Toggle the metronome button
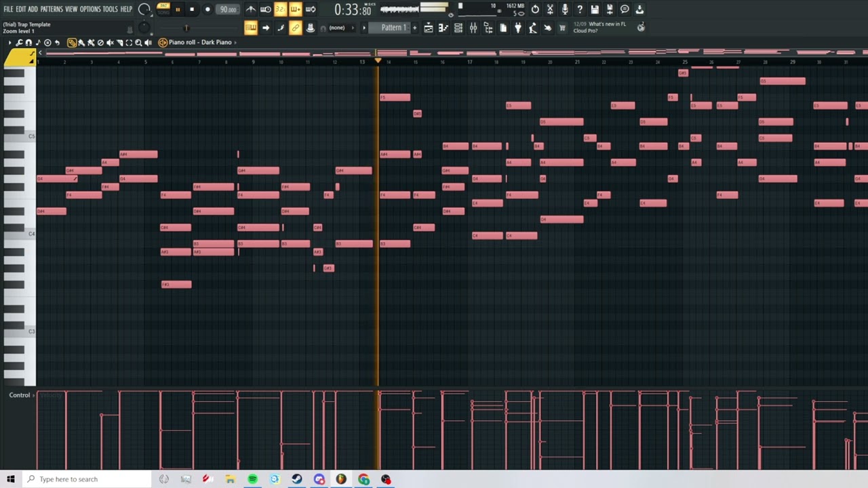This screenshot has width=868, height=488. [250, 9]
